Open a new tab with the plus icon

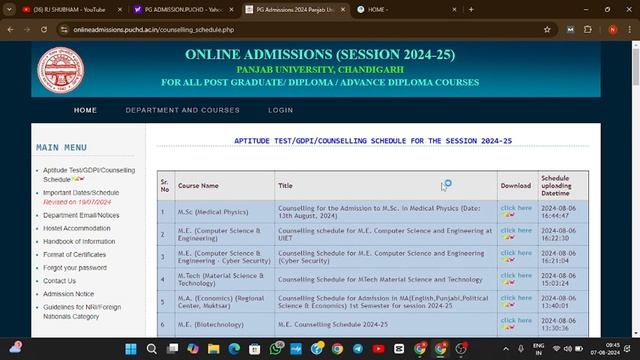(x=471, y=9)
